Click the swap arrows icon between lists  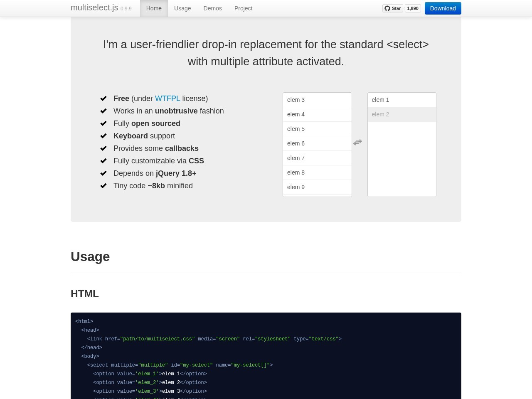point(357,142)
